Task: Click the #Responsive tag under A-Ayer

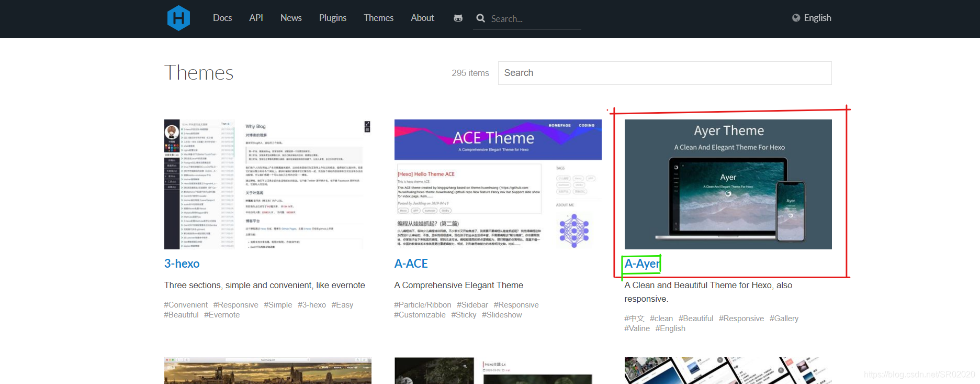Action: pyautogui.click(x=741, y=319)
